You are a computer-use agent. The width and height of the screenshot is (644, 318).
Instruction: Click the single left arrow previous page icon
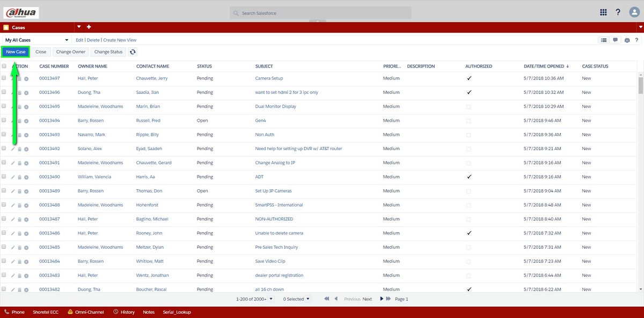(336, 299)
